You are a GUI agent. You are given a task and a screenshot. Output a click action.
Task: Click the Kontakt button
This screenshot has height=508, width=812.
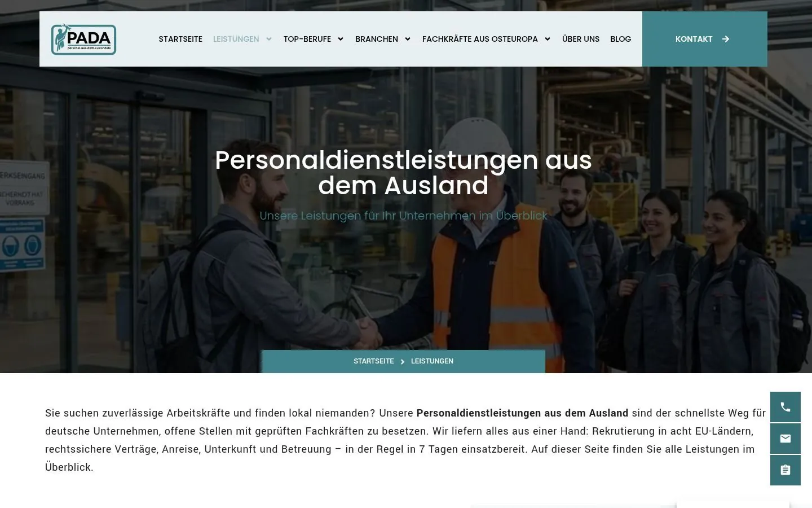[705, 39]
